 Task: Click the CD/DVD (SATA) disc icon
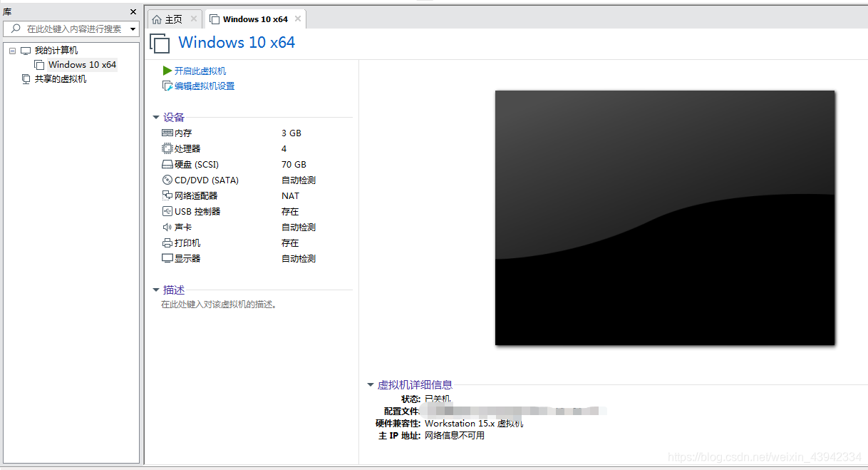167,180
